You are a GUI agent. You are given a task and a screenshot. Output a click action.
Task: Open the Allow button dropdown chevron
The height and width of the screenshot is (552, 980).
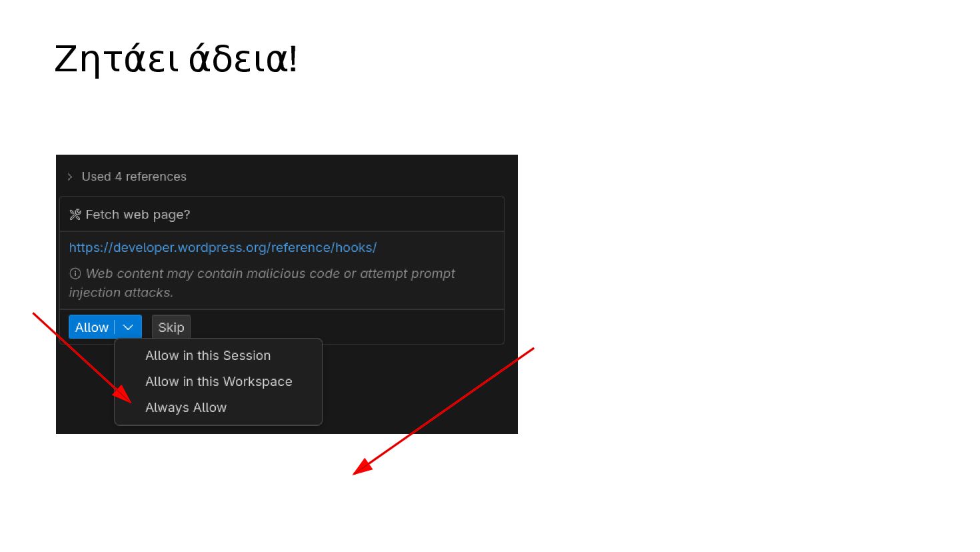point(128,327)
